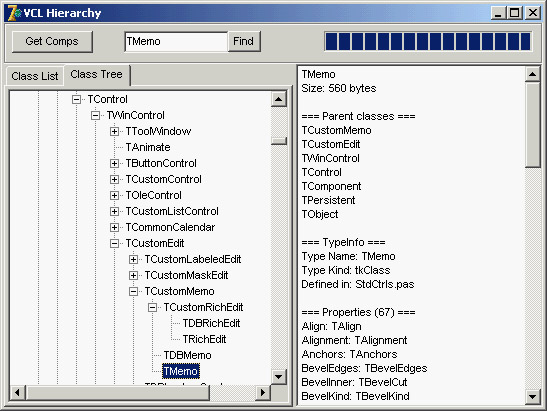Select TCustomListControl label in the tree
This screenshot has width=547, height=411.
click(x=172, y=211)
